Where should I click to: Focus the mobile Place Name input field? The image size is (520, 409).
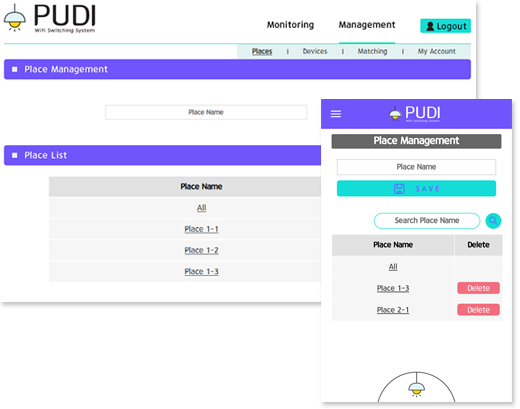point(416,167)
